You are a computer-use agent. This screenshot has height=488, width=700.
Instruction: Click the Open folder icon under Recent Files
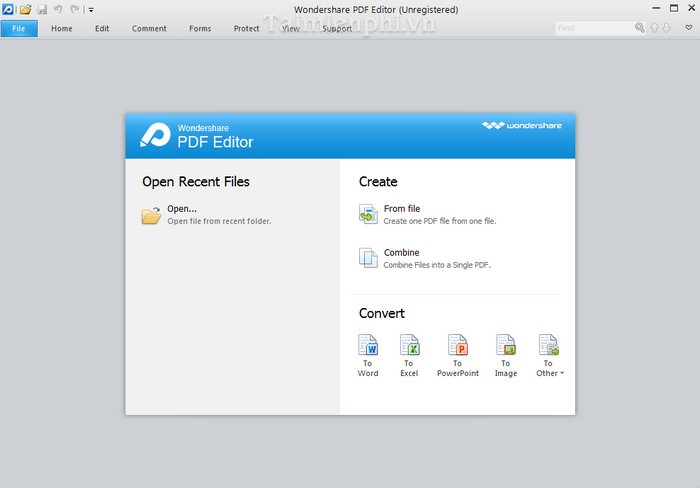[x=151, y=215]
